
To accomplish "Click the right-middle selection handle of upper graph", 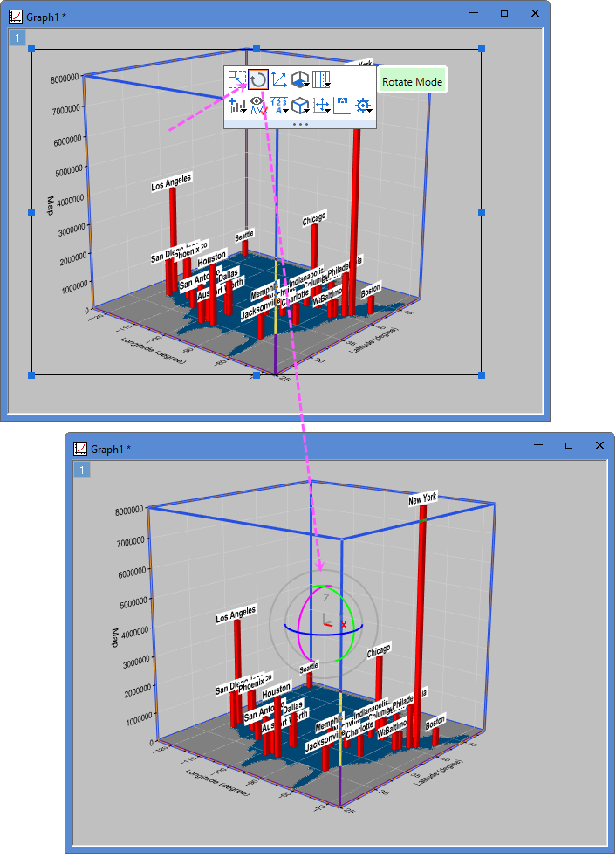I will [482, 212].
